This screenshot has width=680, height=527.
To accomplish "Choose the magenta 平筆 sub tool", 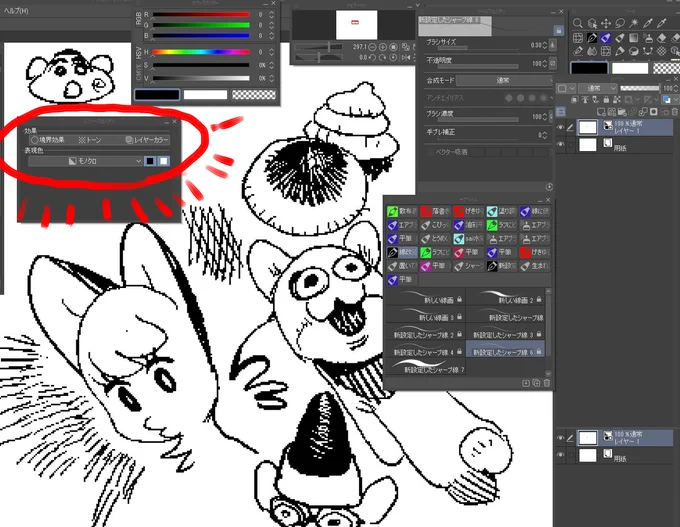I will tap(435, 265).
